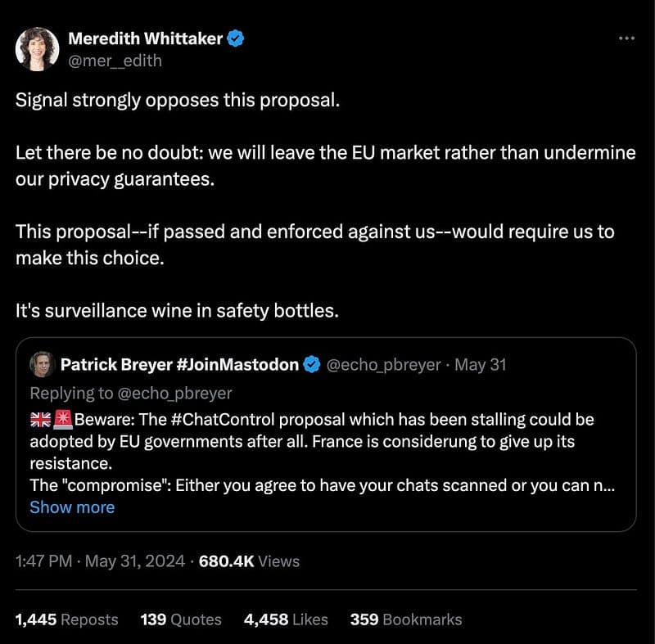Open Meredith Whittaker's display name link

click(145, 38)
